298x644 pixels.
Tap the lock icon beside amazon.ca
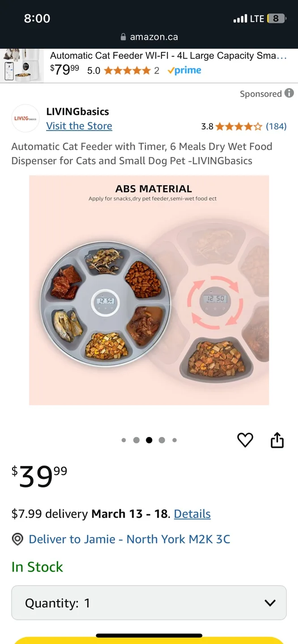123,37
